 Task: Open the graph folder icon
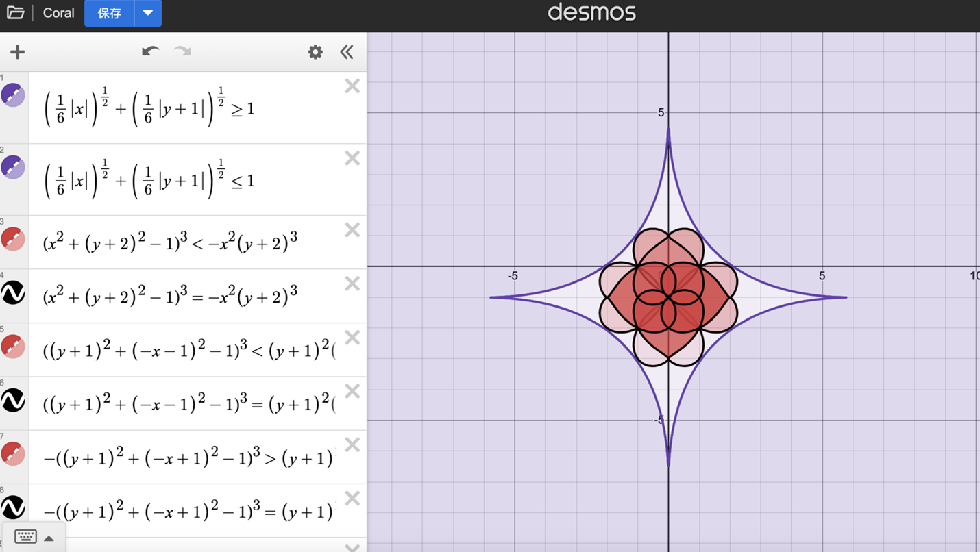(15, 13)
